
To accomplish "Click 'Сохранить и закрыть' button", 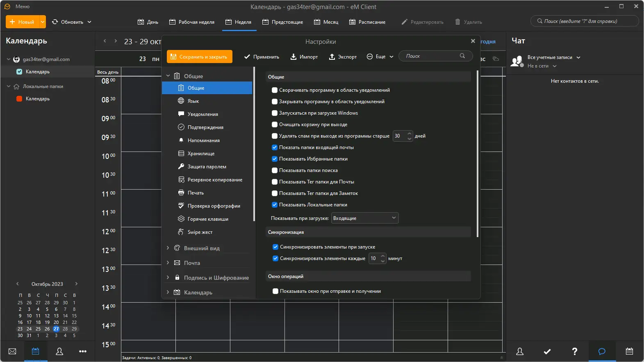I will [x=200, y=57].
